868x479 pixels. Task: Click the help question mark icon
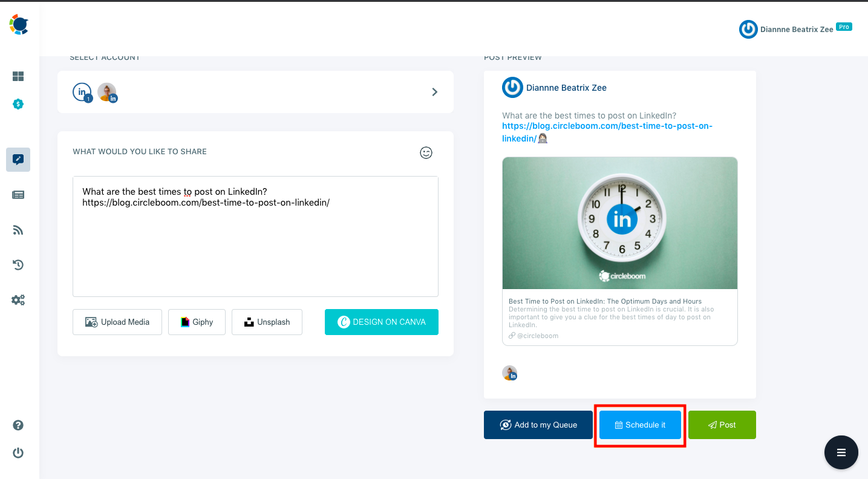tap(18, 425)
